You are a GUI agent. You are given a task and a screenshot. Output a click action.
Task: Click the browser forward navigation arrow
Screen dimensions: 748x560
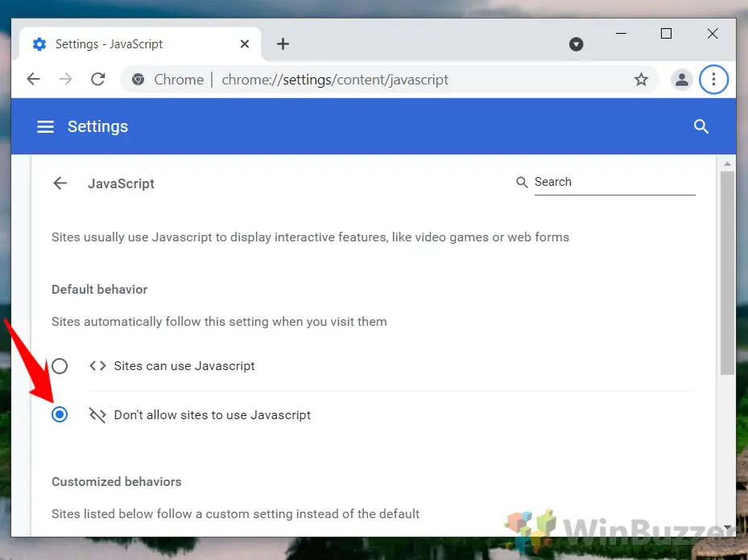[66, 79]
